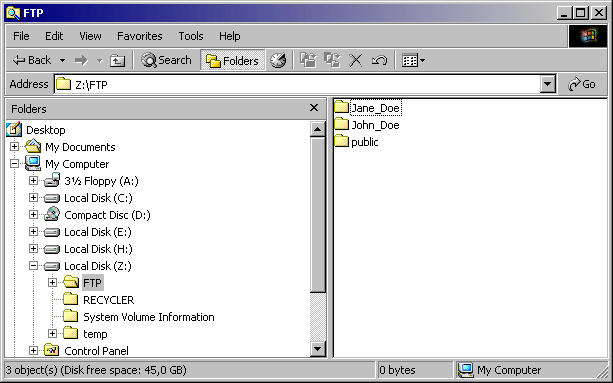Select Local Disk (H:) drive icon
Image resolution: width=613 pixels, height=383 pixels.
click(x=52, y=249)
